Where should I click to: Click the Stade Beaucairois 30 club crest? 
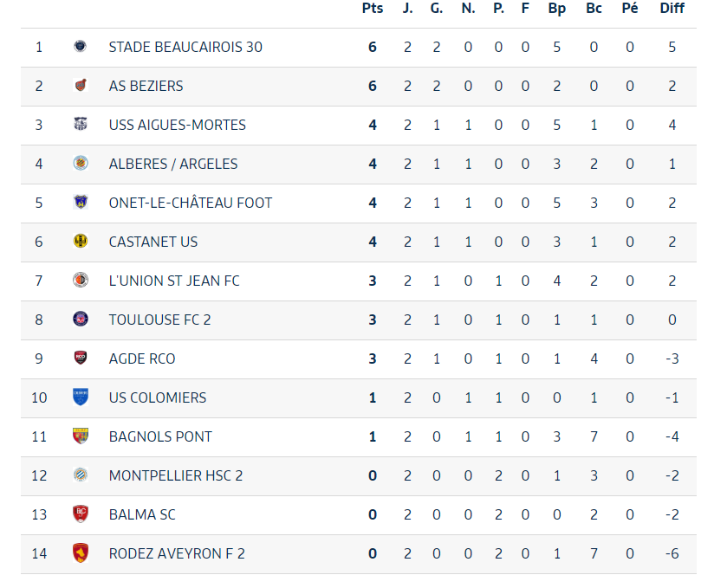click(x=80, y=47)
